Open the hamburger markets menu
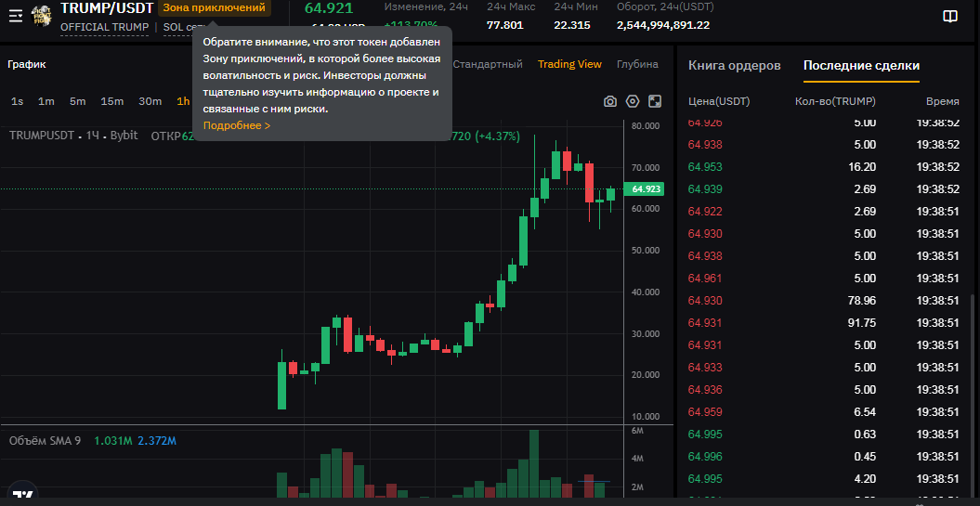This screenshot has width=980, height=506. click(x=16, y=16)
